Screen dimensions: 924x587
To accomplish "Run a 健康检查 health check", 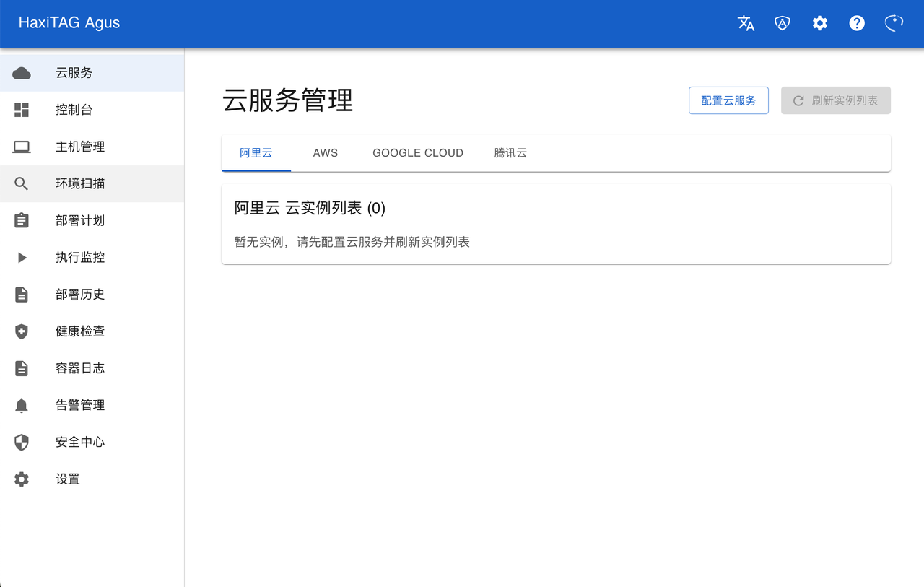I will 79,331.
